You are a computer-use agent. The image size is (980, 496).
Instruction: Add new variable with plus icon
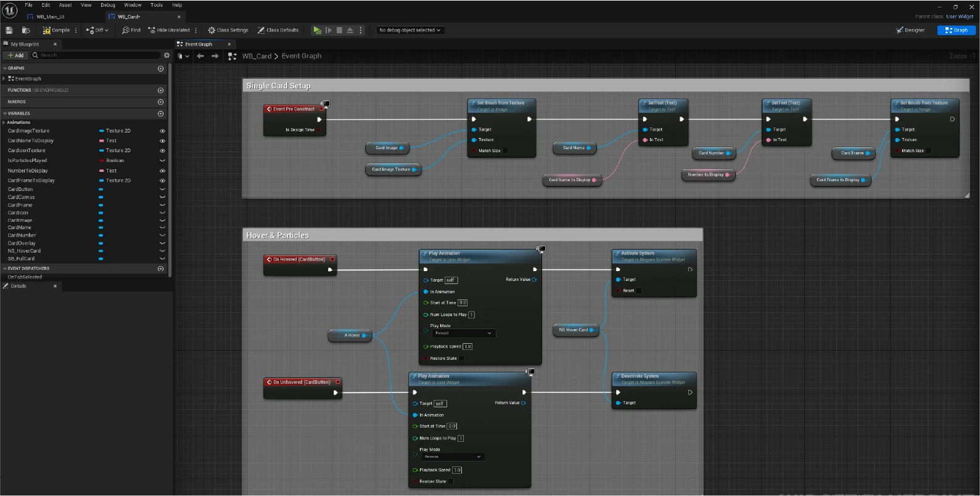[160, 113]
